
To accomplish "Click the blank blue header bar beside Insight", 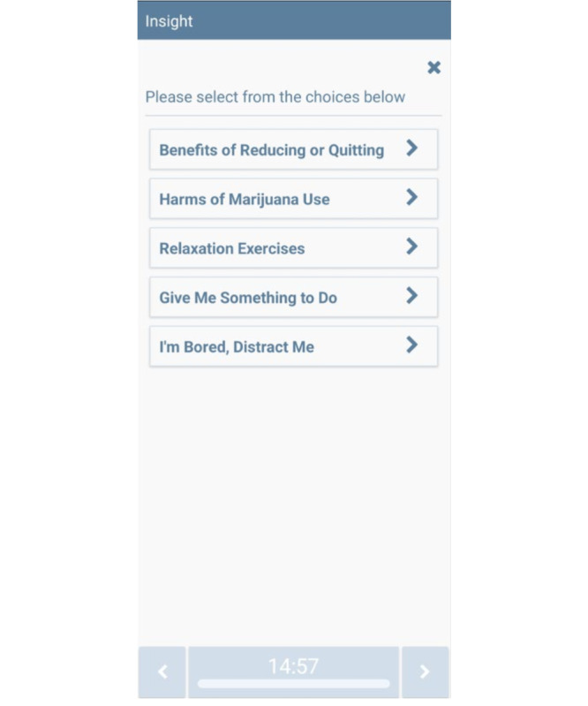I will pyautogui.click(x=321, y=20).
